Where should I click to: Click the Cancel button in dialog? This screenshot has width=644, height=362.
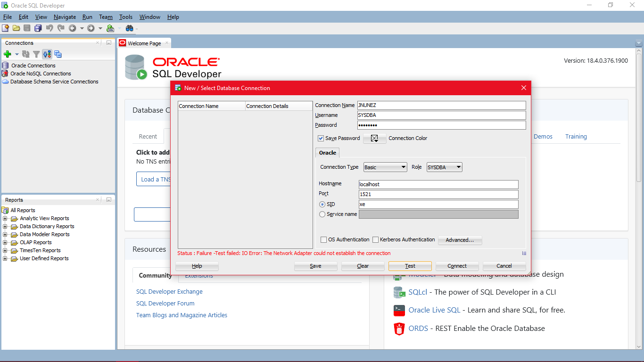click(x=504, y=266)
